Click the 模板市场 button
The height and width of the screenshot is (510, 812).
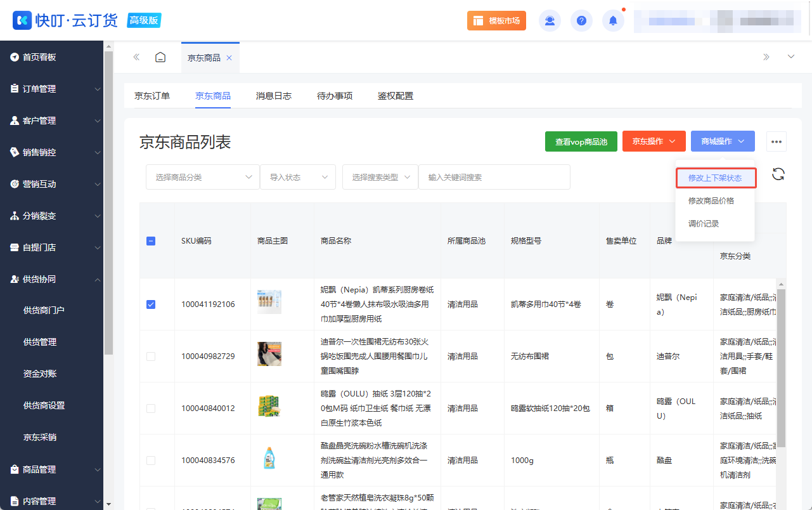pos(496,21)
